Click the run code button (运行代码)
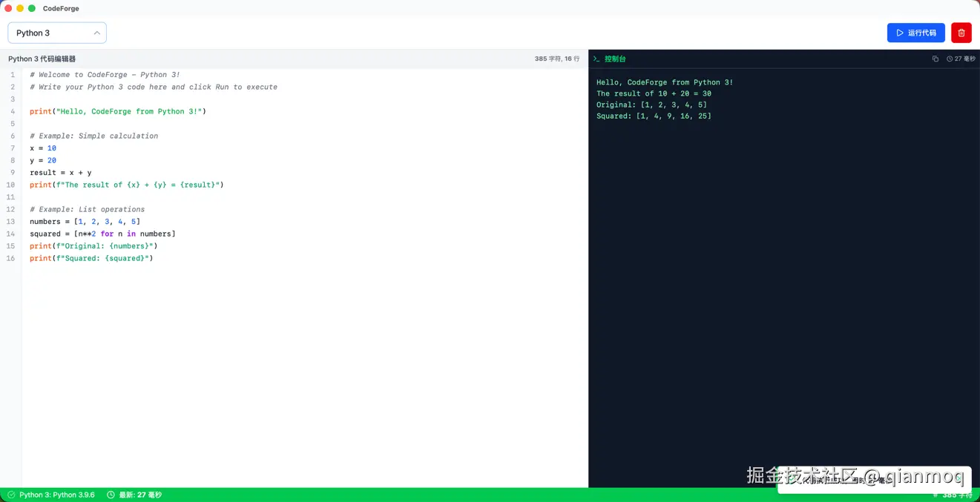This screenshot has width=980, height=502. tap(915, 33)
